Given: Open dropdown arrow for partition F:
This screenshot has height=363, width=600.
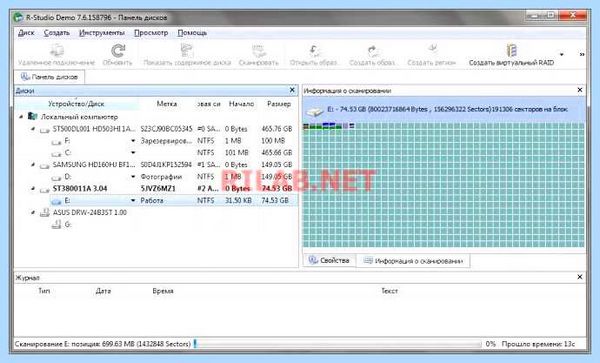Looking at the screenshot, I should (133, 141).
